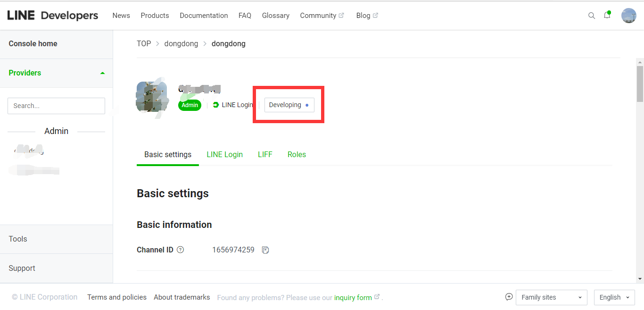Open the News menu item
Viewport: 644px width, 310px height.
click(121, 16)
